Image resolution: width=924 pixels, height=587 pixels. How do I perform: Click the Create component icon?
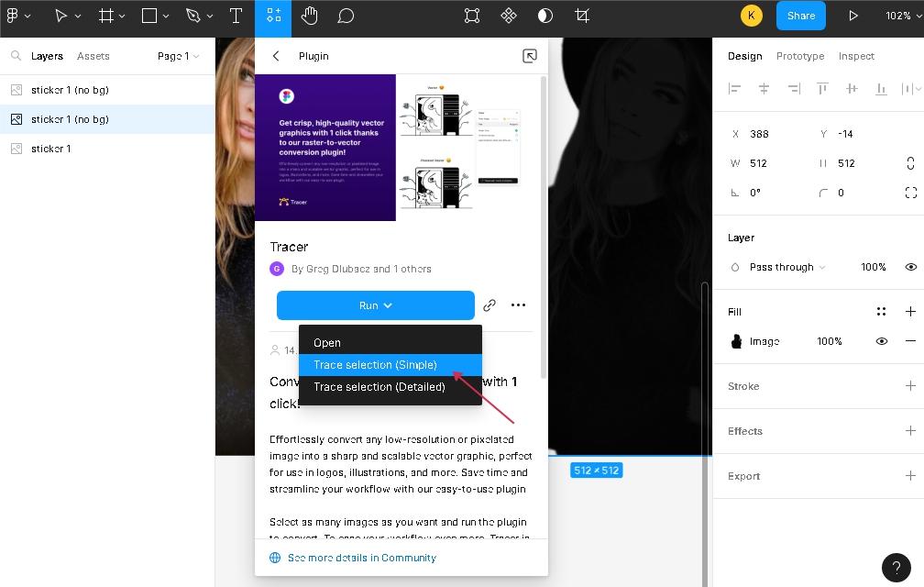pos(509,16)
